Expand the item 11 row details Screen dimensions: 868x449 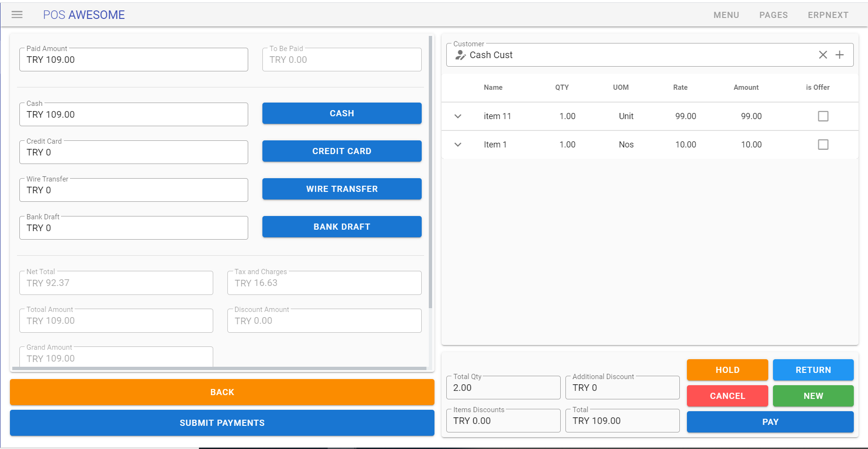pos(458,116)
